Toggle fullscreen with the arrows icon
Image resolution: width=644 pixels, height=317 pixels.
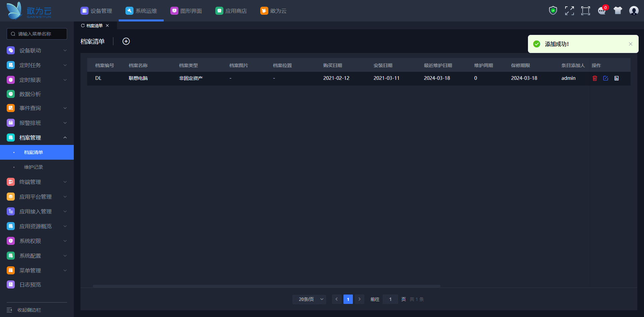click(x=569, y=11)
